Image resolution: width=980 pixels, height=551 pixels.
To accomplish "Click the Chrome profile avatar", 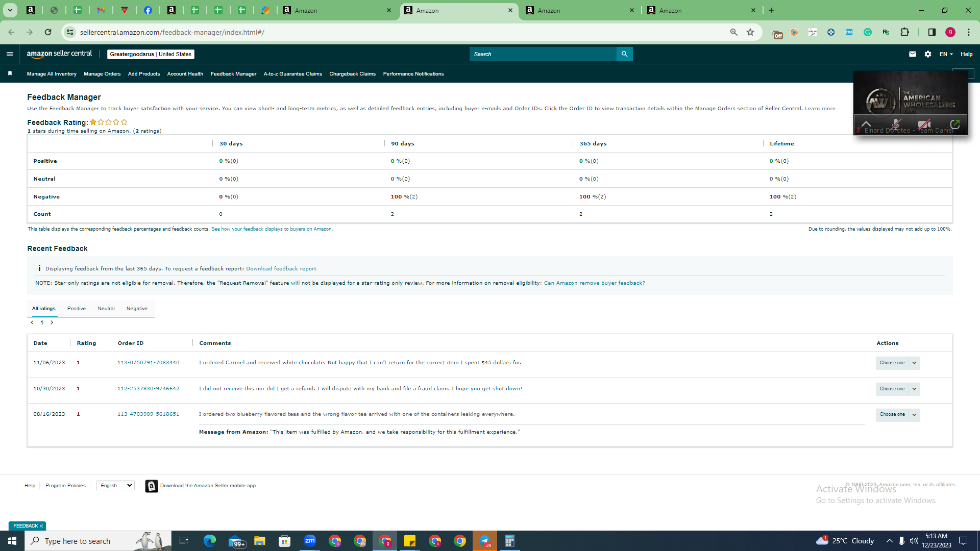I will click(x=950, y=32).
